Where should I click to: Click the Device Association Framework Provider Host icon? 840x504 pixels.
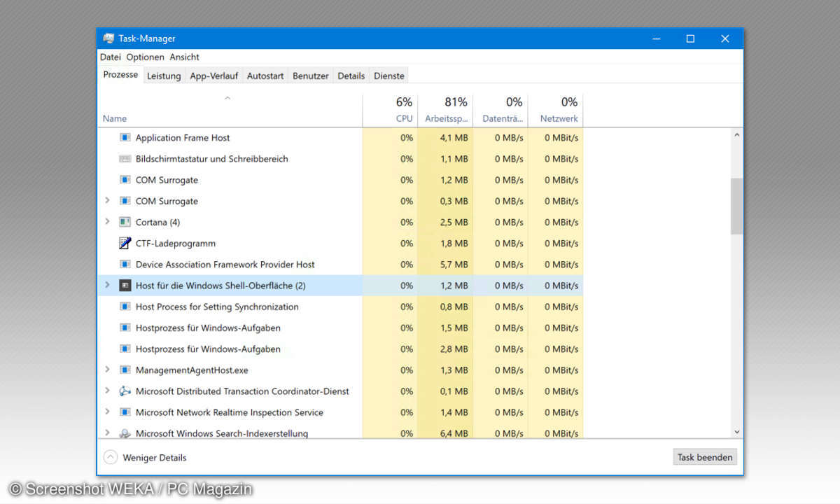click(125, 265)
